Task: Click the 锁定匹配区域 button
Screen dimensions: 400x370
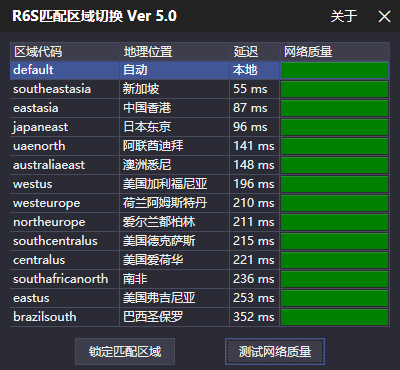Action: pyautogui.click(x=125, y=352)
